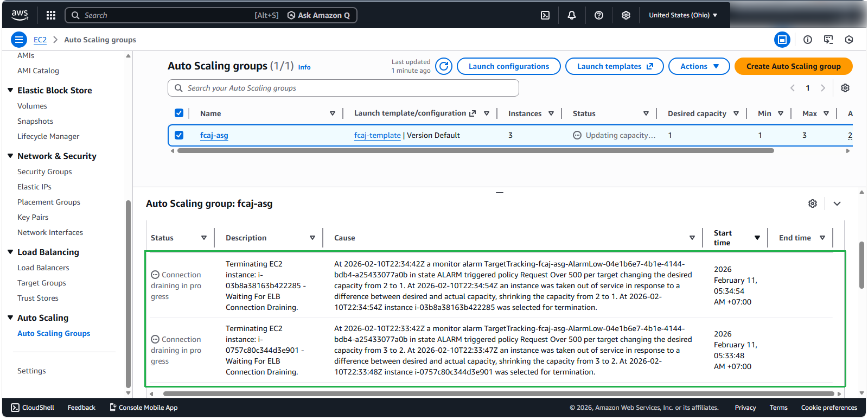Go to EC2 breadcrumb link
868x419 pixels.
click(40, 40)
